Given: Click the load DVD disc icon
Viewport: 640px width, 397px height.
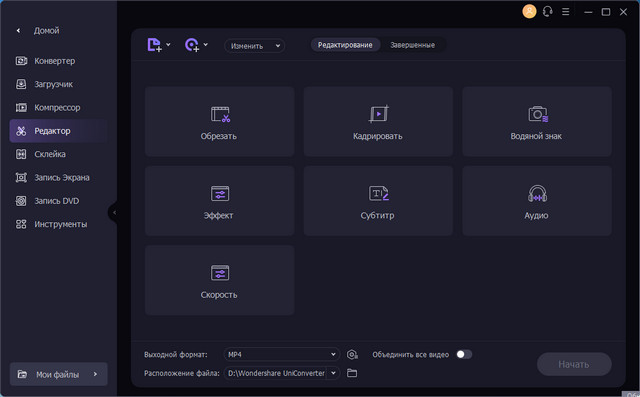Looking at the screenshot, I should 192,44.
